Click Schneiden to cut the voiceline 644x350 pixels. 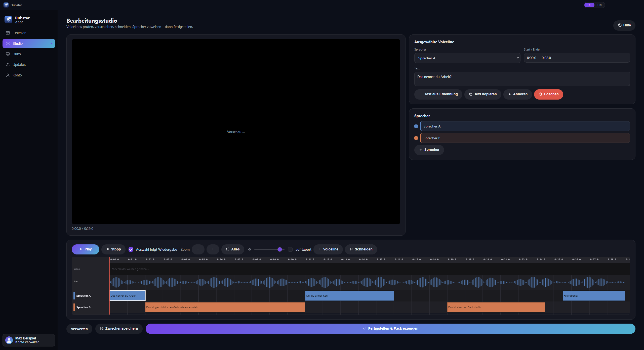[x=361, y=249]
